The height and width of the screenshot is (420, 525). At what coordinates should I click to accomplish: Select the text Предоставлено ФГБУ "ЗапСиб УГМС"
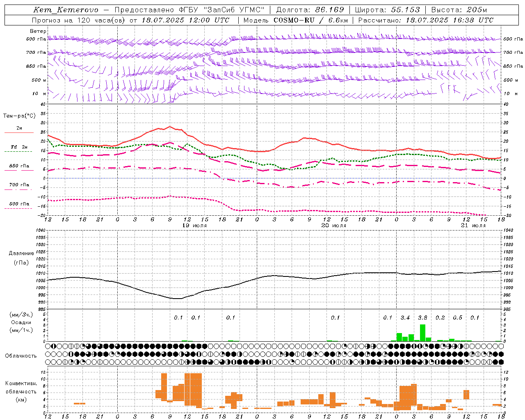click(x=189, y=10)
